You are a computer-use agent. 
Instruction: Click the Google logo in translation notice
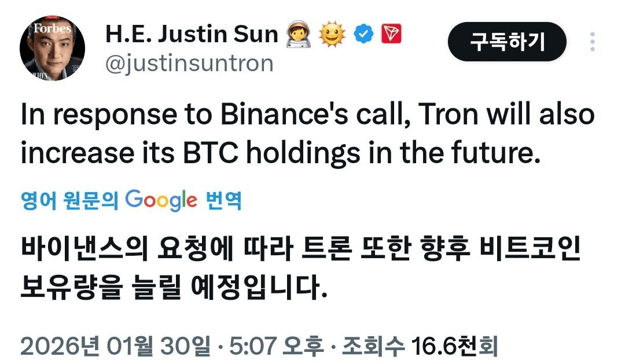[x=161, y=200]
